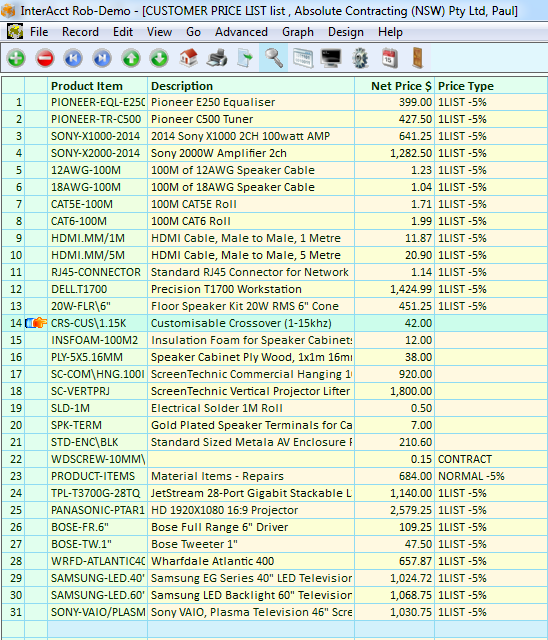Open the Edit menu
The image size is (548, 640).
(123, 32)
